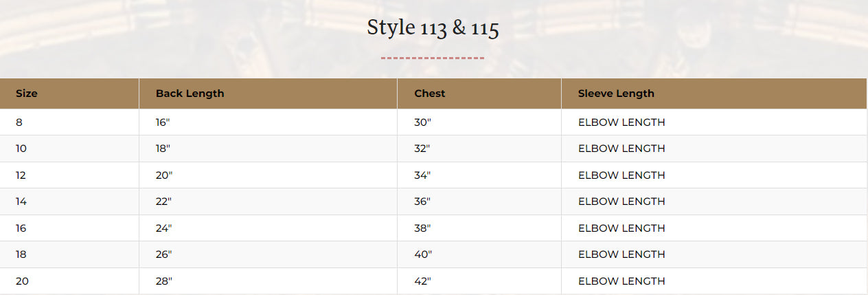Click the Sleeve Length column header
Image resolution: width=868 pixels, height=295 pixels.
(x=616, y=94)
